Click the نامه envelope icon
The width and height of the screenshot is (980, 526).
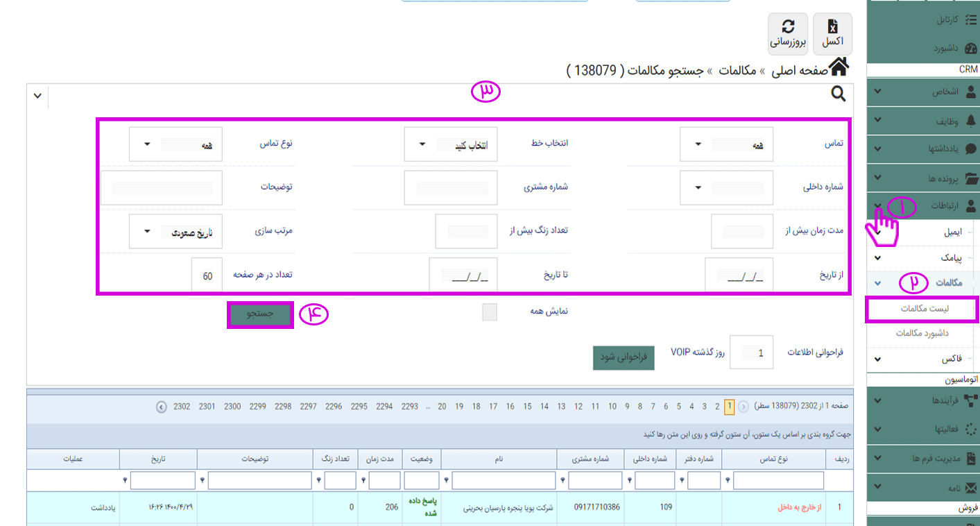971,488
